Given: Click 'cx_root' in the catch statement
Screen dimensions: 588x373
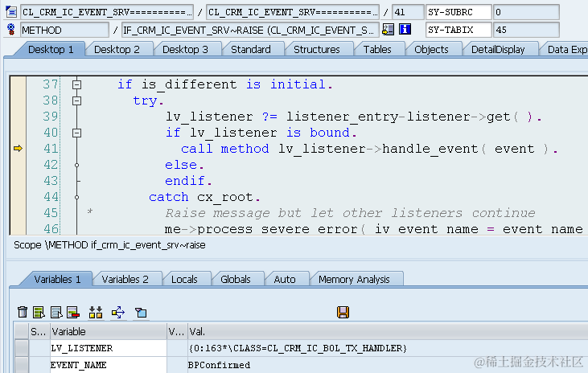Looking at the screenshot, I should click(225, 197).
